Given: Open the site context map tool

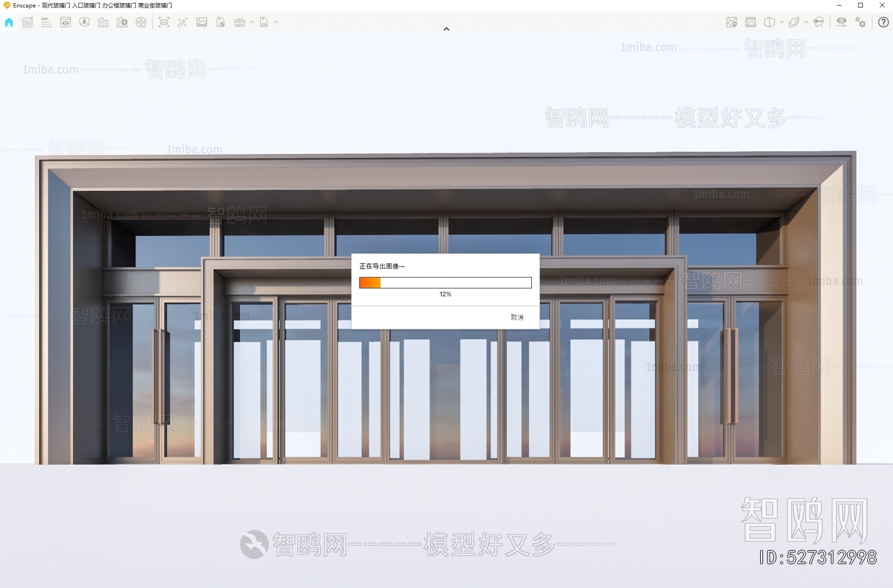Looking at the screenshot, I should click(731, 22).
